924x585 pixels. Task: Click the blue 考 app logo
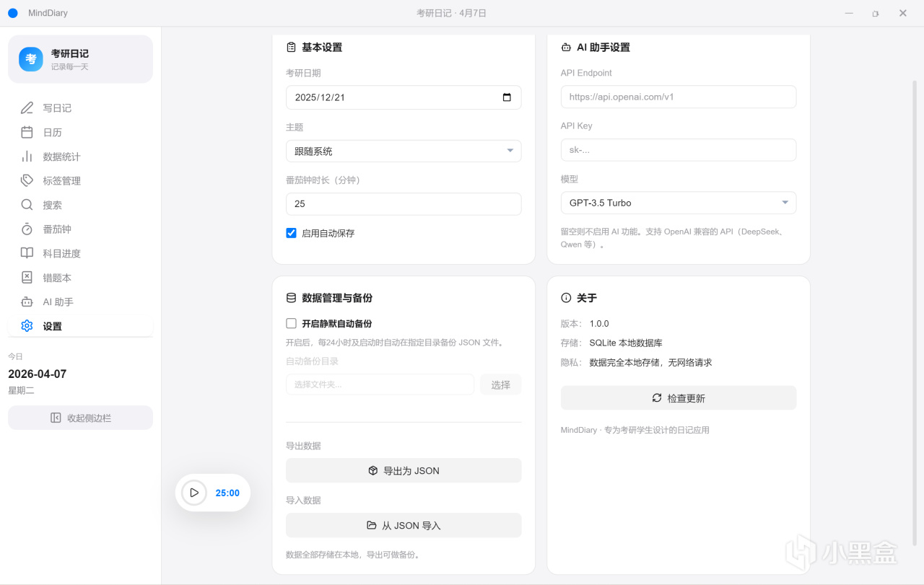tap(31, 59)
